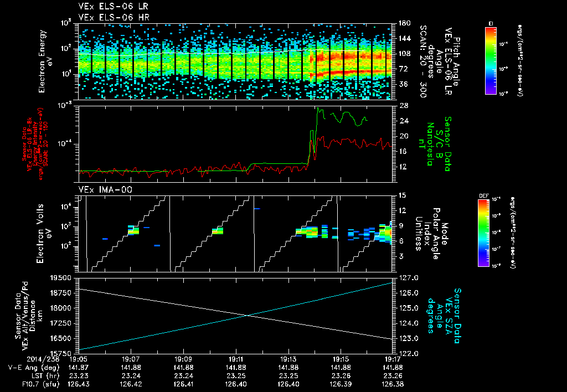Click the DEF color scale bar
Viewport: 567px width, 392px height.
484,233
